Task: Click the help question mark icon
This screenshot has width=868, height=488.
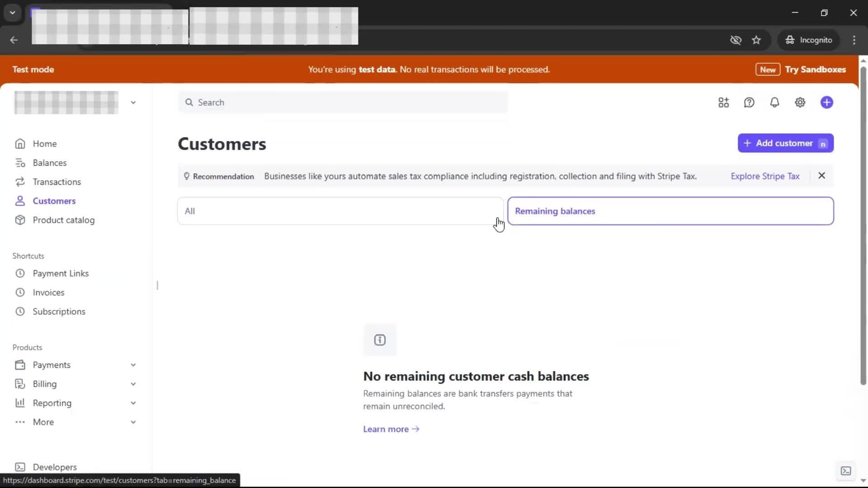Action: point(749,103)
